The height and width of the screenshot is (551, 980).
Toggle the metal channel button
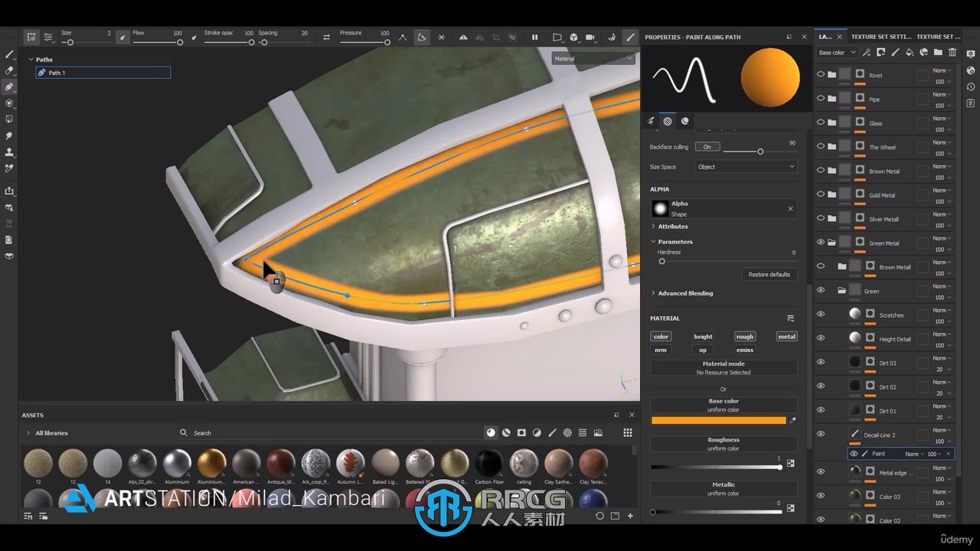pos(787,336)
